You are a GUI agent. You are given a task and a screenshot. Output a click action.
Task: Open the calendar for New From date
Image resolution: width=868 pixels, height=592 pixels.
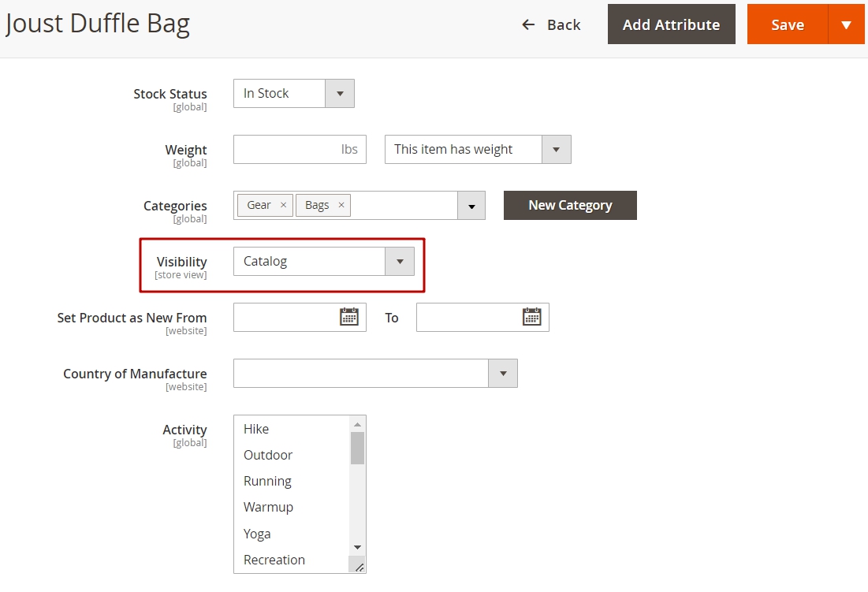348,317
